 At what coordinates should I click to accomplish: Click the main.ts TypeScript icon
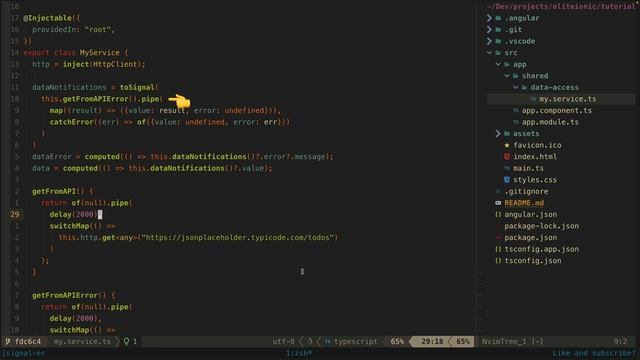(x=507, y=168)
